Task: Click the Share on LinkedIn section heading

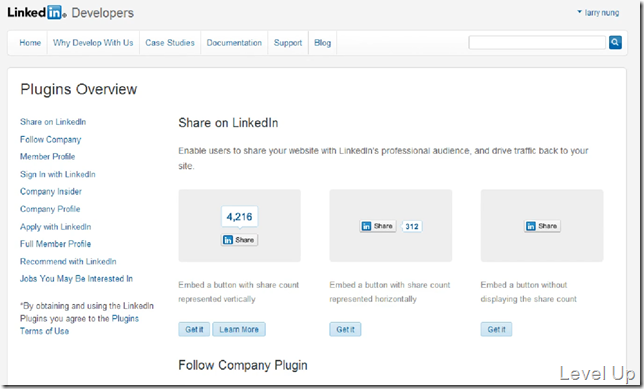Action: coord(228,123)
